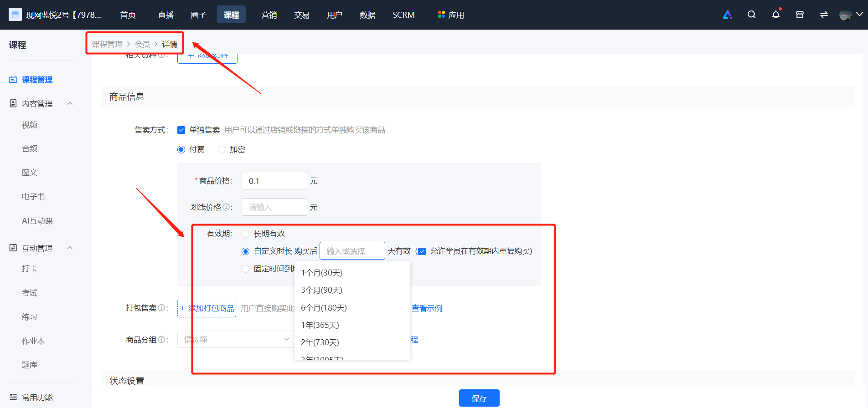Click the 输入或选择 days input

point(352,251)
